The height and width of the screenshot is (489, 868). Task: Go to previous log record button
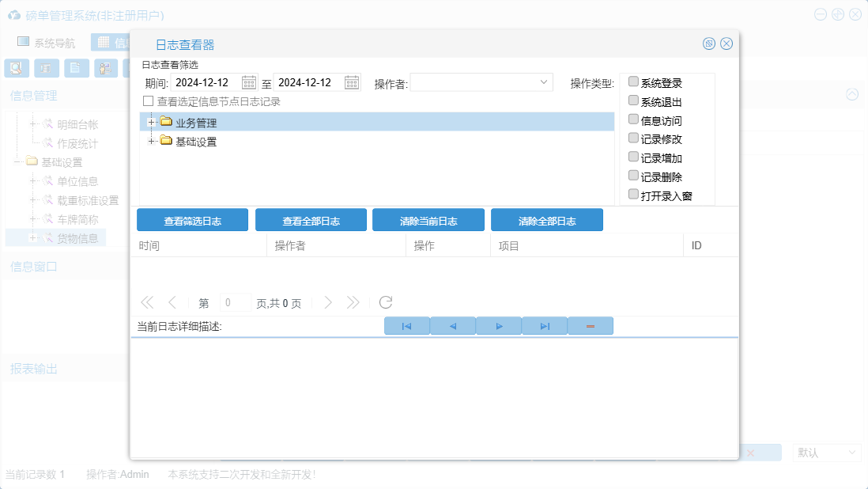(453, 326)
